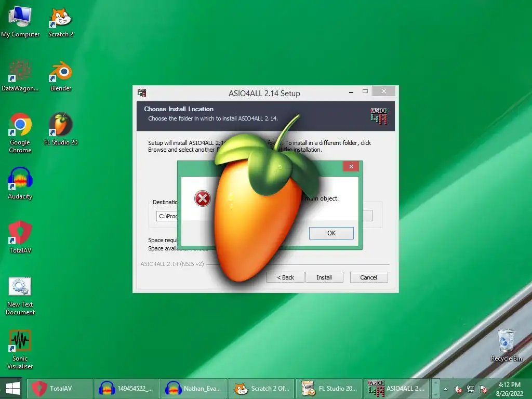The width and height of the screenshot is (532, 399).
Task: Select the New Text Document file icon
Action: pos(20,296)
